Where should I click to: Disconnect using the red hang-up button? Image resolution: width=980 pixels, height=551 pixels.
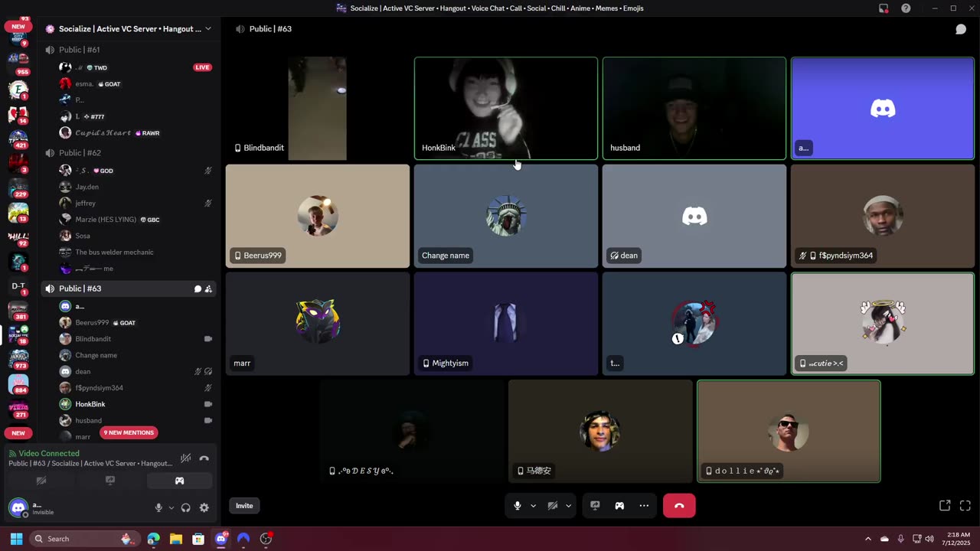pos(679,506)
